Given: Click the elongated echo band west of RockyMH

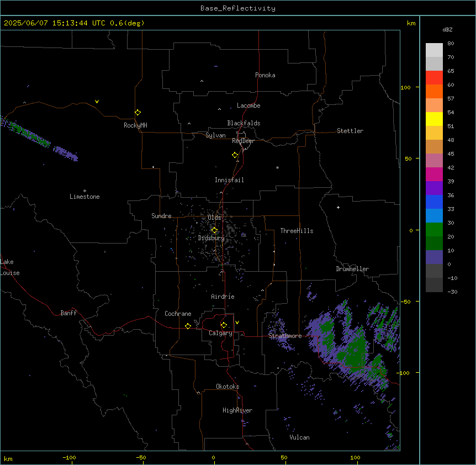Looking at the screenshot, I should (x=39, y=139).
